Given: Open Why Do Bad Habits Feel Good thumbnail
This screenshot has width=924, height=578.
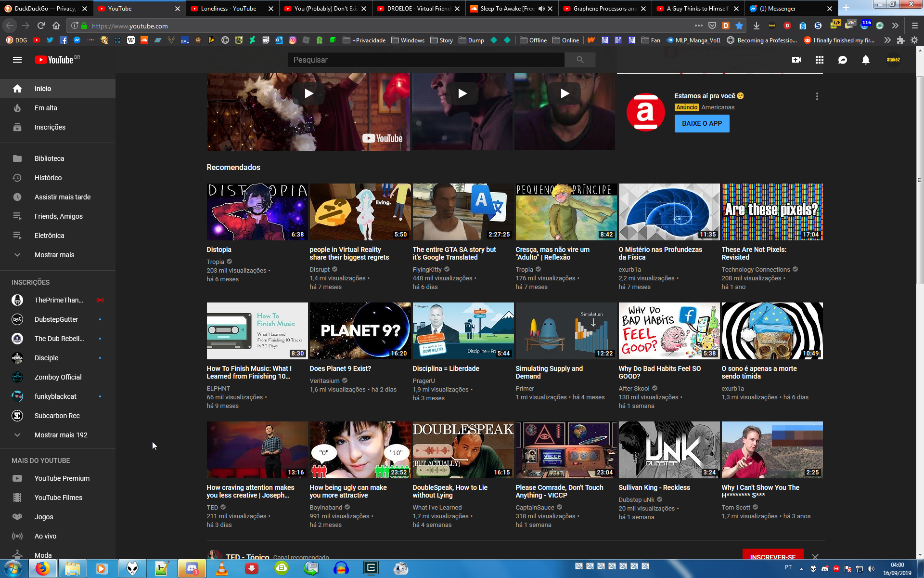Looking at the screenshot, I should click(x=669, y=331).
